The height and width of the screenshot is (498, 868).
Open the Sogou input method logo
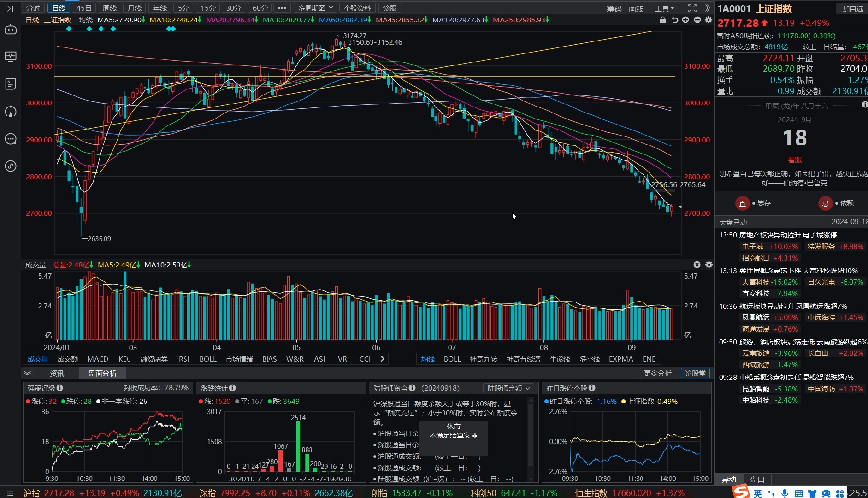click(741, 492)
